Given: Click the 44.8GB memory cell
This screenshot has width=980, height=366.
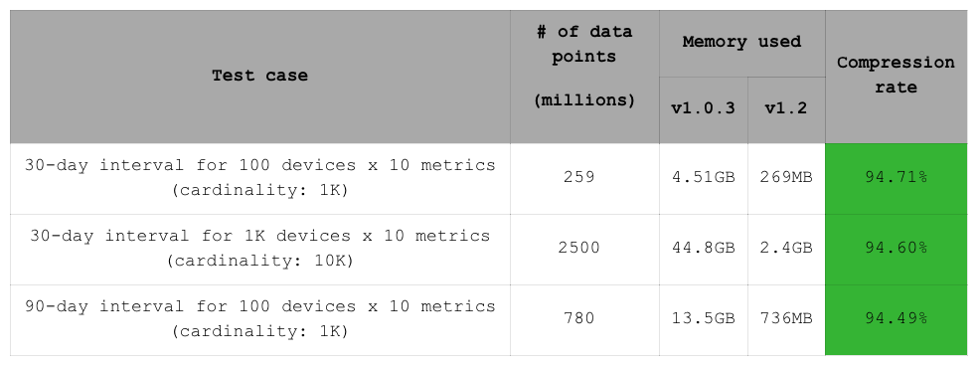Looking at the screenshot, I should click(703, 250).
